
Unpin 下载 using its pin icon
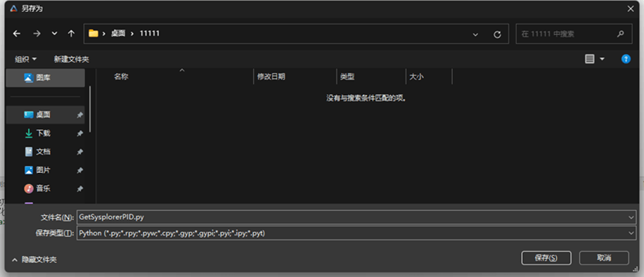coord(79,134)
